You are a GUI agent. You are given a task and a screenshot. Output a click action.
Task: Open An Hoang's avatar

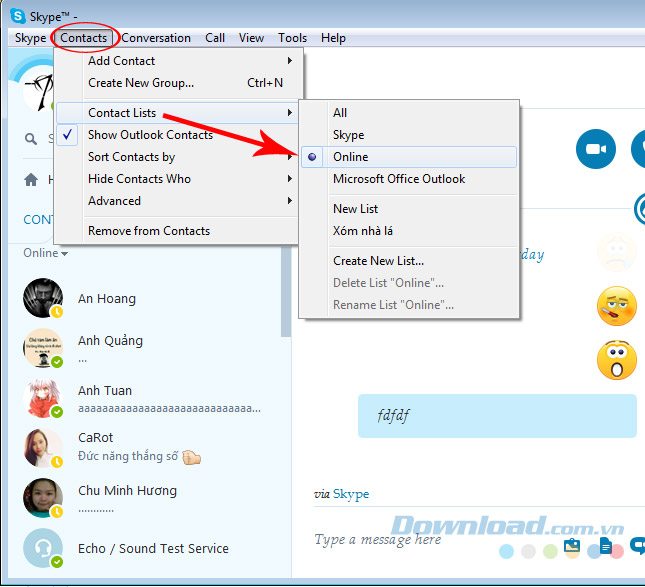[x=43, y=298]
